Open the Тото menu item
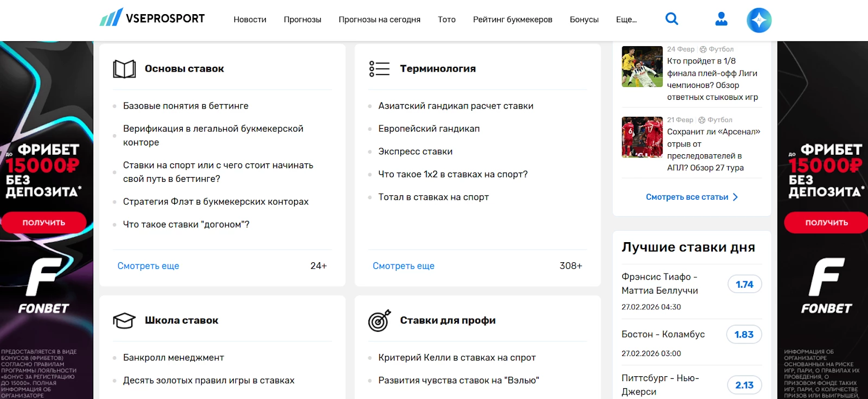Image resolution: width=868 pixels, height=399 pixels. tap(447, 20)
